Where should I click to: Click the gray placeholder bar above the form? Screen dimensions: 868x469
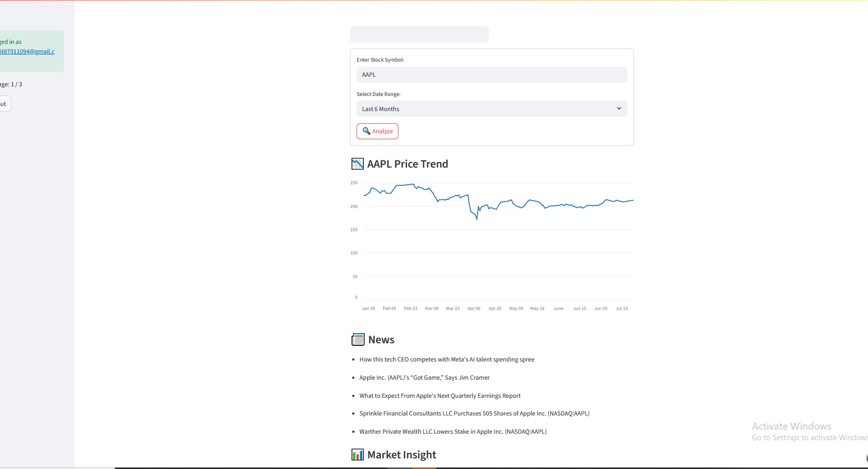point(419,34)
